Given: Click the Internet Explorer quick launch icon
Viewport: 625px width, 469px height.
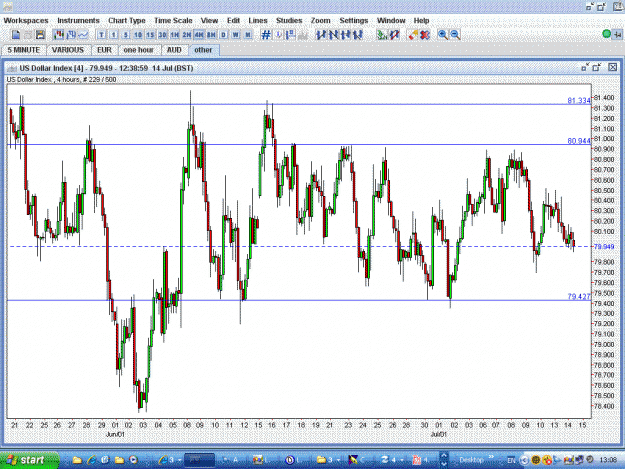Looking at the screenshot, I should click(91, 460).
